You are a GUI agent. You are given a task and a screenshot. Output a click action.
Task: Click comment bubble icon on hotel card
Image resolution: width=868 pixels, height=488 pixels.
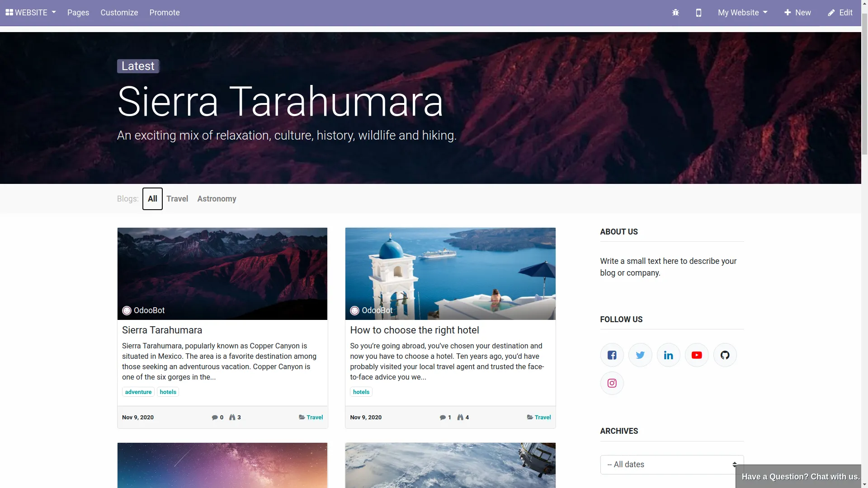pyautogui.click(x=443, y=418)
